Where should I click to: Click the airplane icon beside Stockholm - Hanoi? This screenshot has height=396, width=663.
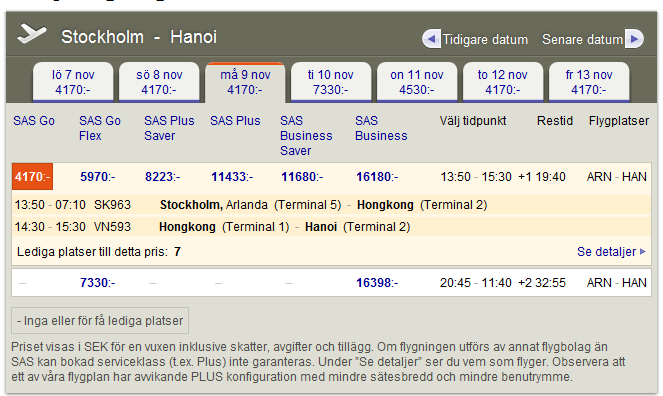click(x=32, y=34)
